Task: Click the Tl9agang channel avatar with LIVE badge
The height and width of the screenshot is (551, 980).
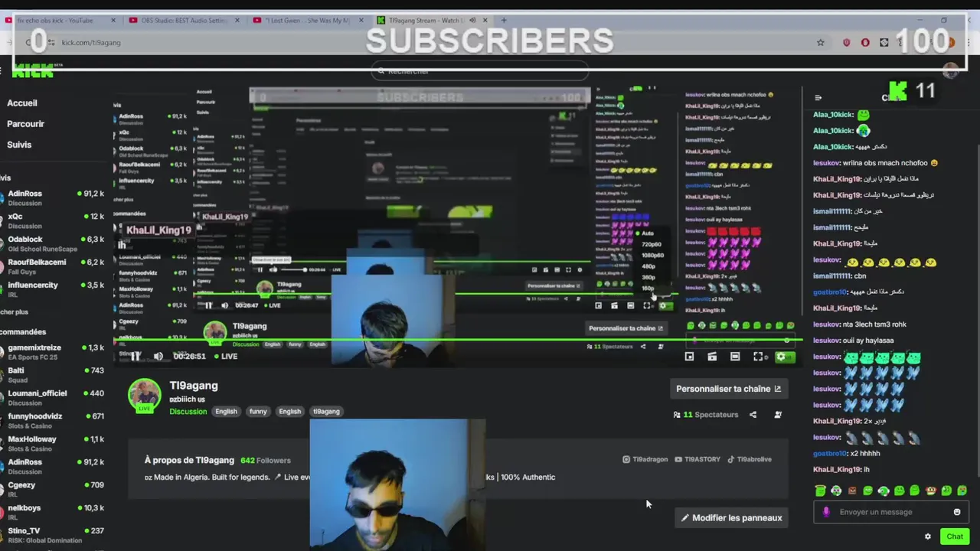Action: tap(144, 396)
